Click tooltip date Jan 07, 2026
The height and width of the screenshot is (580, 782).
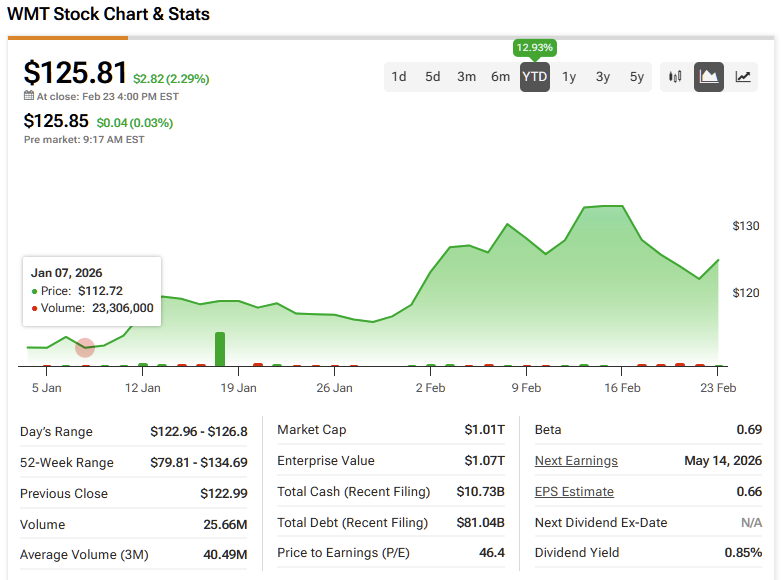click(66, 273)
